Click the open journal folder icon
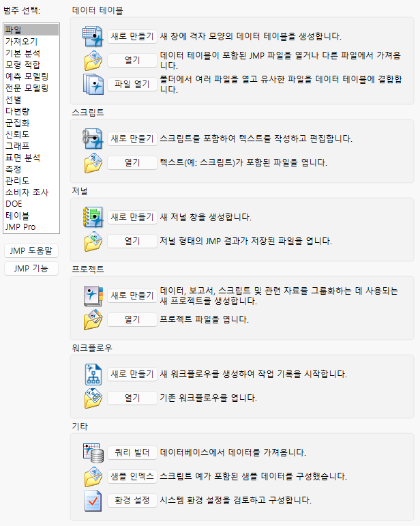420x526 pixels. tap(93, 242)
